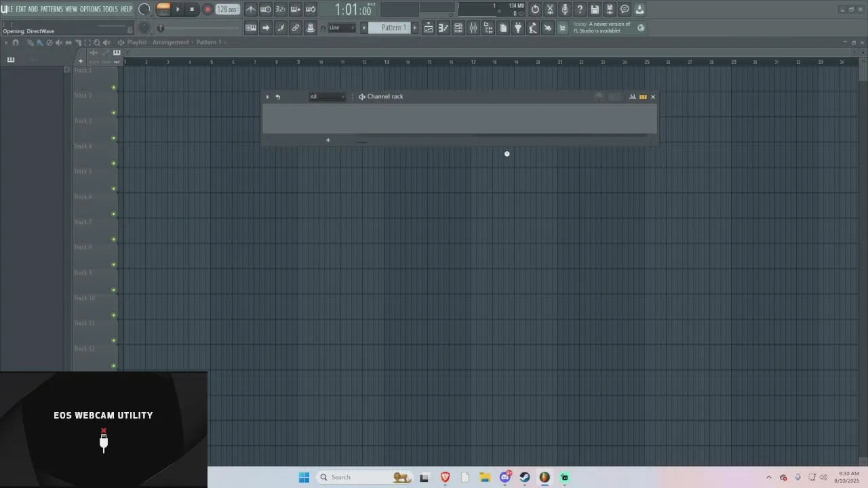
Task: Click the undo arrow in Channel rack
Action: point(277,97)
